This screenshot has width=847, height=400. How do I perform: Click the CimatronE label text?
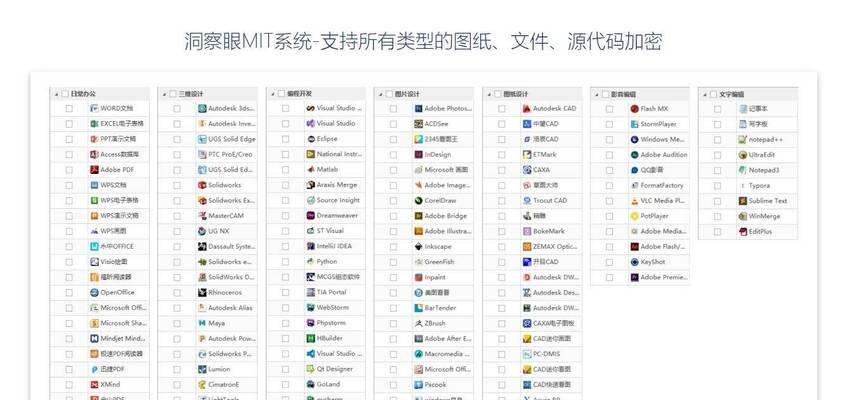click(x=224, y=385)
